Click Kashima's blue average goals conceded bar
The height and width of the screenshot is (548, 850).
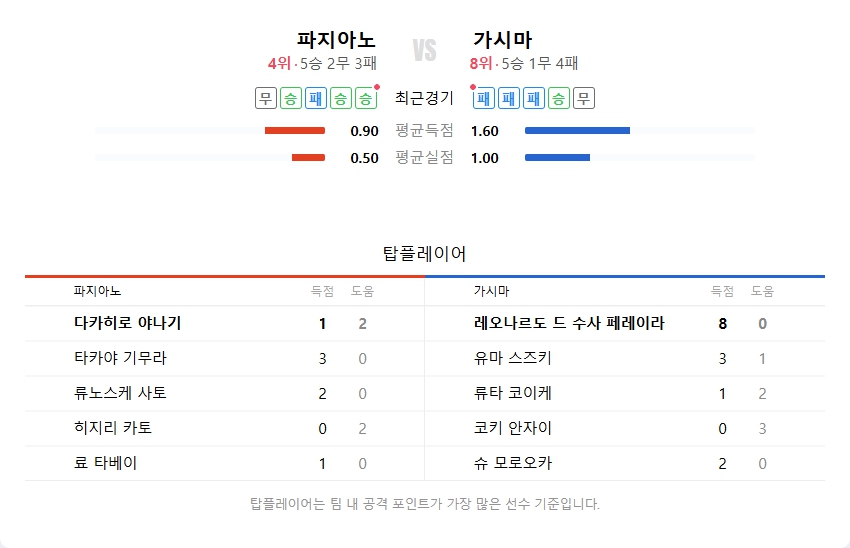557,157
